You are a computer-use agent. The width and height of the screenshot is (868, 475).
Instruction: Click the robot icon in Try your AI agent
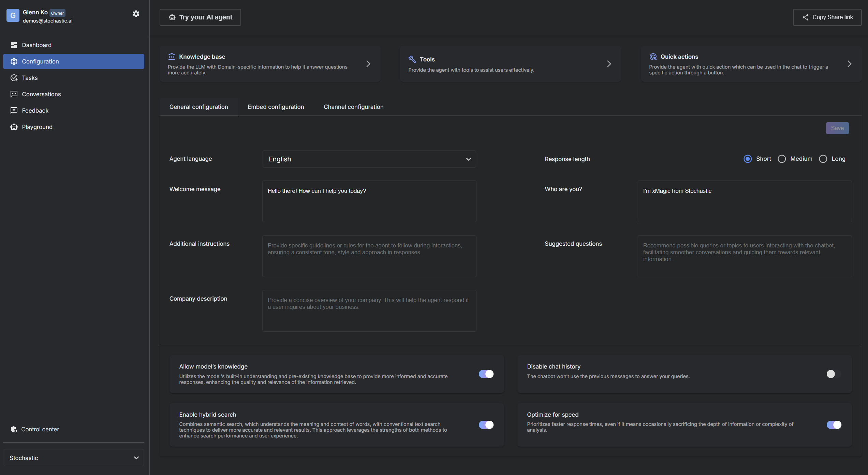coord(172,17)
